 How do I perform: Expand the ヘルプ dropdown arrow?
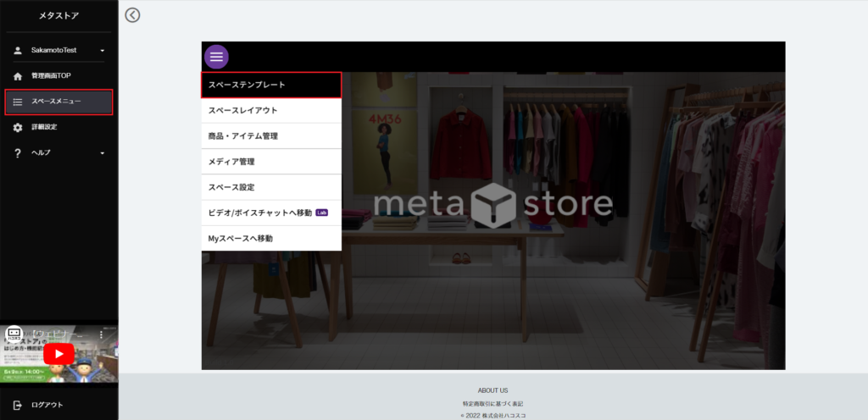coord(103,153)
